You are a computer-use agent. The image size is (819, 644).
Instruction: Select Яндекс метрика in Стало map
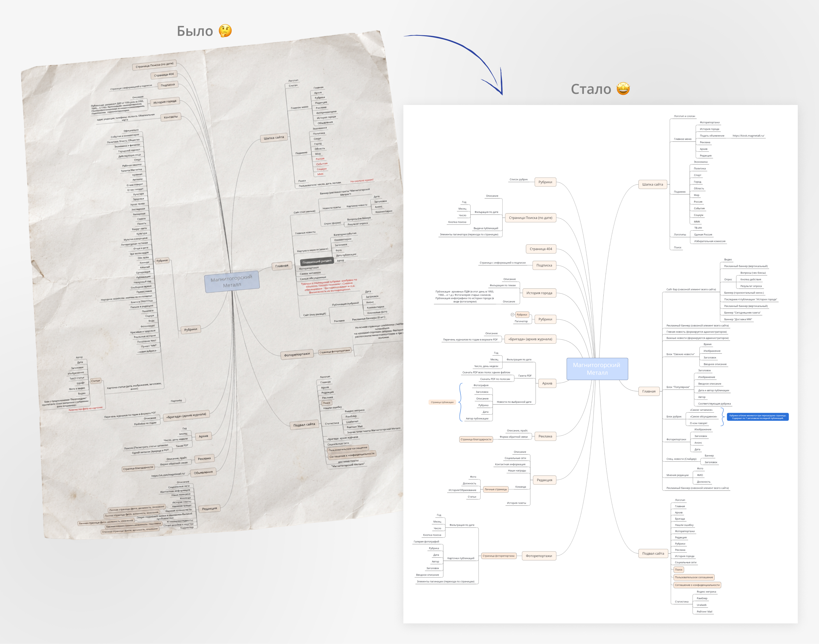click(x=706, y=592)
